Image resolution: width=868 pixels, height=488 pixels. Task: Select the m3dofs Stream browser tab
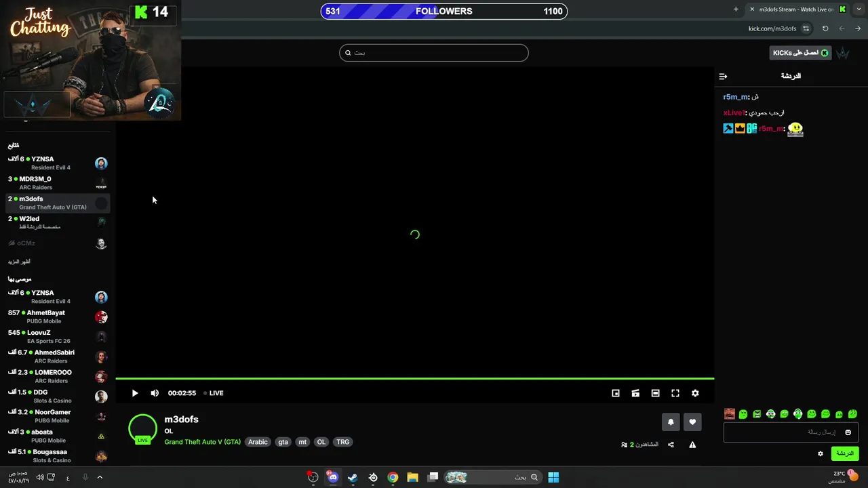[x=797, y=9]
